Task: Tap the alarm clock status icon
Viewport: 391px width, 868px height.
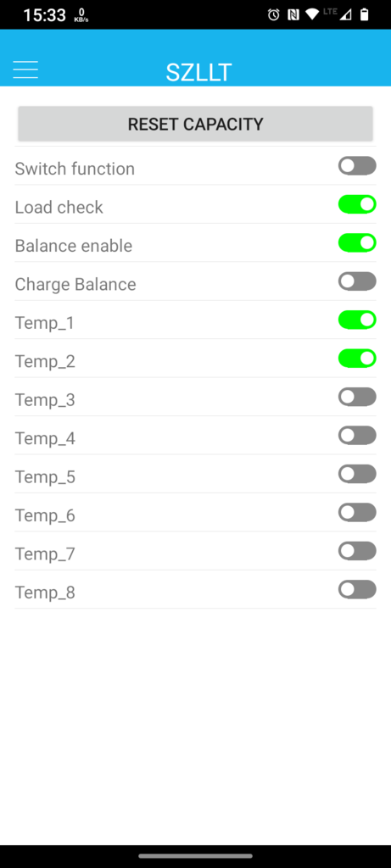Action: pyautogui.click(x=274, y=15)
